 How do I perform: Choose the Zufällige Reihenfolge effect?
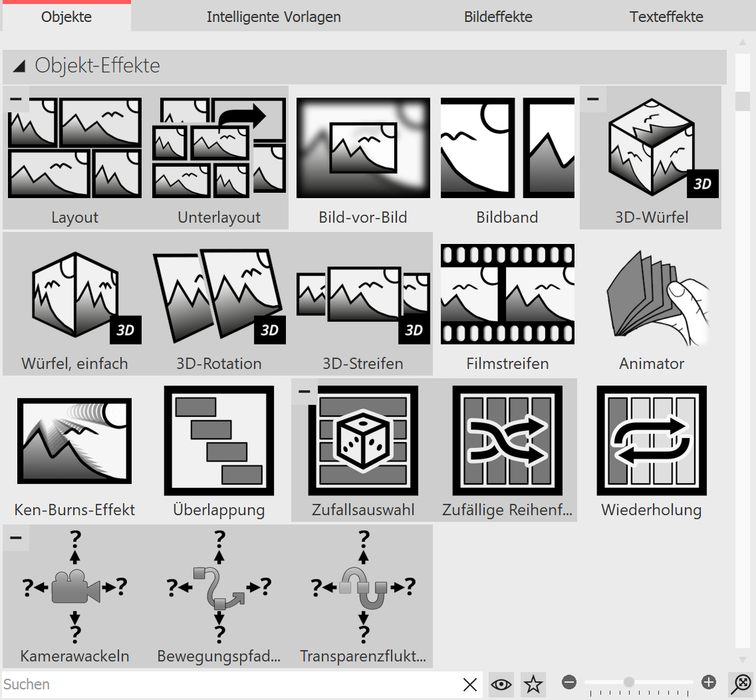click(x=507, y=441)
